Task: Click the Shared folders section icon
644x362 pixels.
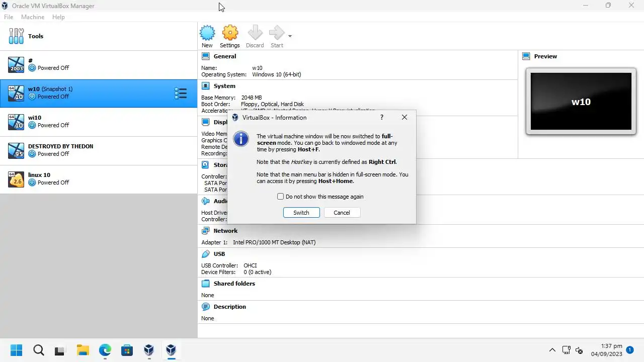Action: (x=205, y=284)
